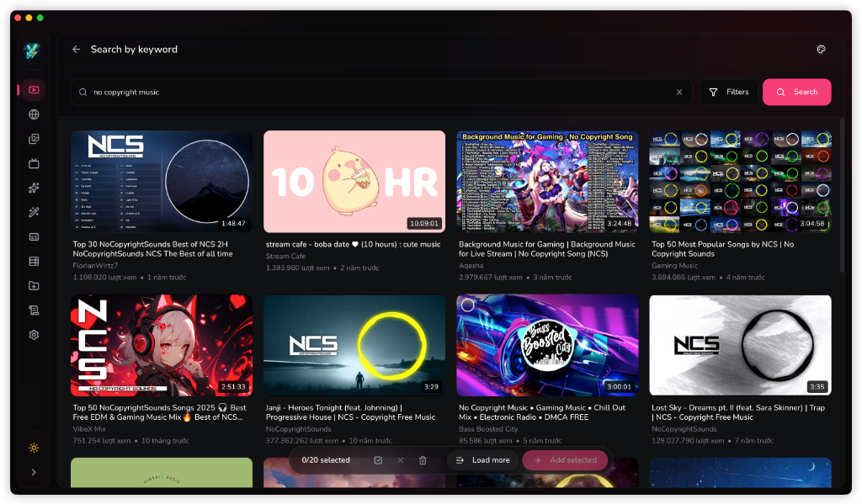Click the '3:24:48' duration badge
Image resolution: width=862 pixels, height=504 pixels.
point(619,224)
